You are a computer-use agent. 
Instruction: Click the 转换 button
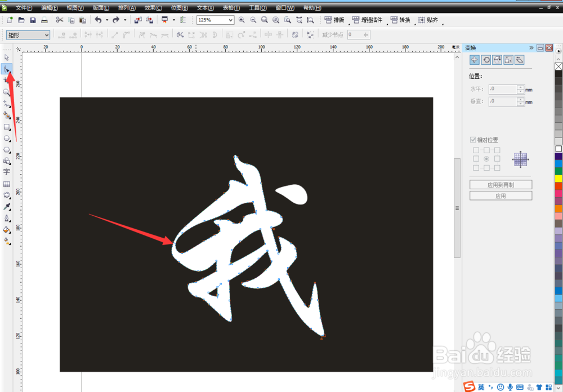point(400,20)
